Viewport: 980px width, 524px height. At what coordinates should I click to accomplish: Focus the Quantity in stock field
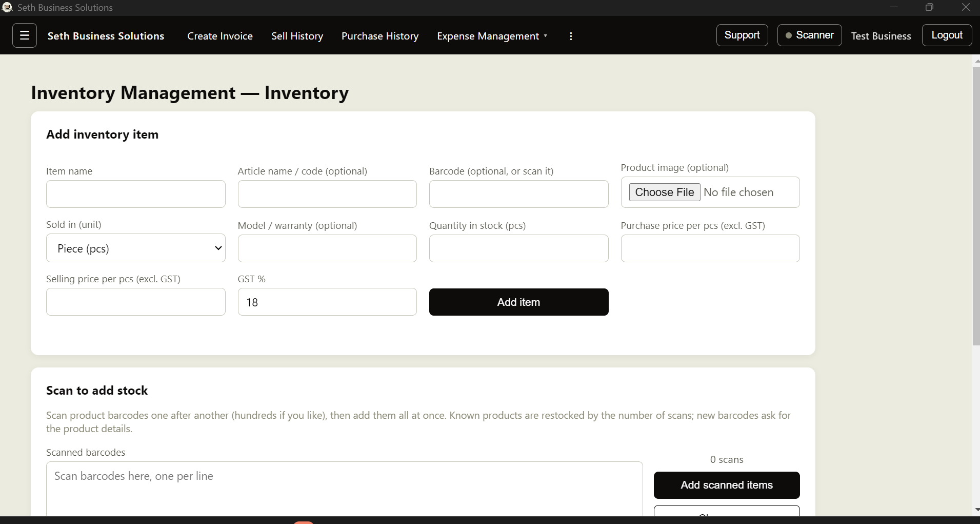(x=518, y=248)
